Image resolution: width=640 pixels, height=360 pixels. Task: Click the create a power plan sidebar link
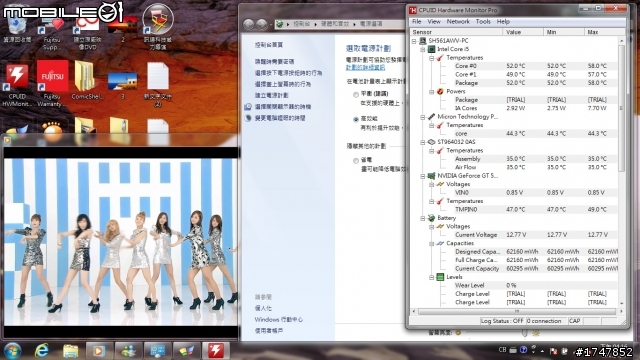[271, 95]
